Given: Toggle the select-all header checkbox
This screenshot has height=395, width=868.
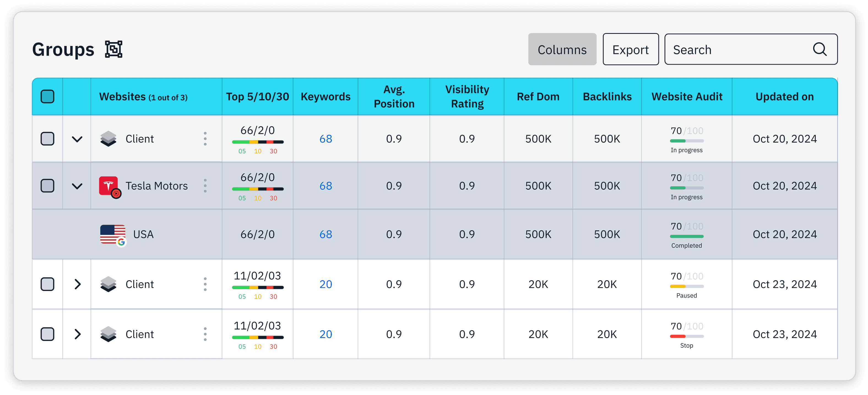Looking at the screenshot, I should (47, 97).
